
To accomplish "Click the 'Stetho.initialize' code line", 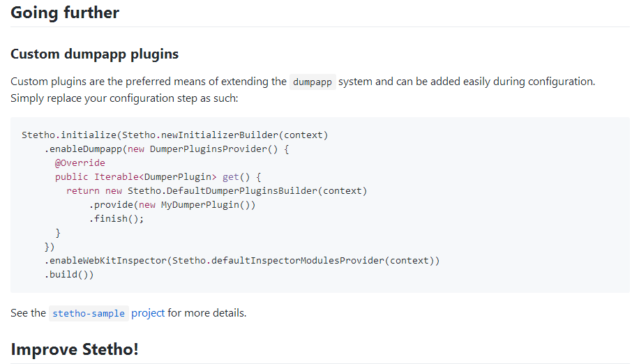I will tap(175, 135).
